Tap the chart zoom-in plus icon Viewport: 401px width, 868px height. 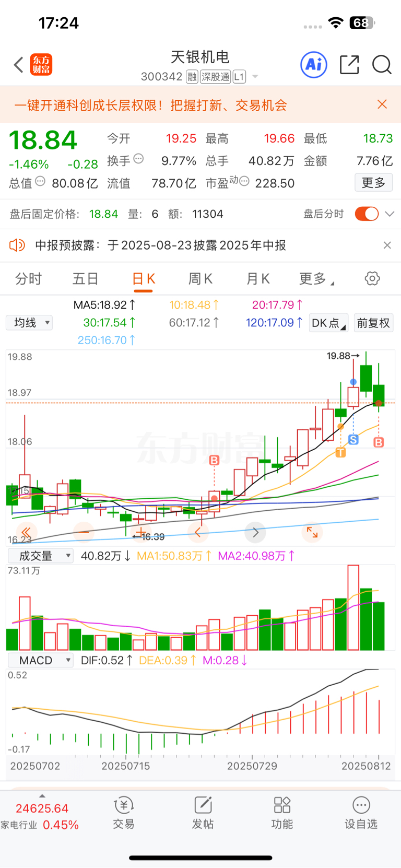click(x=140, y=532)
